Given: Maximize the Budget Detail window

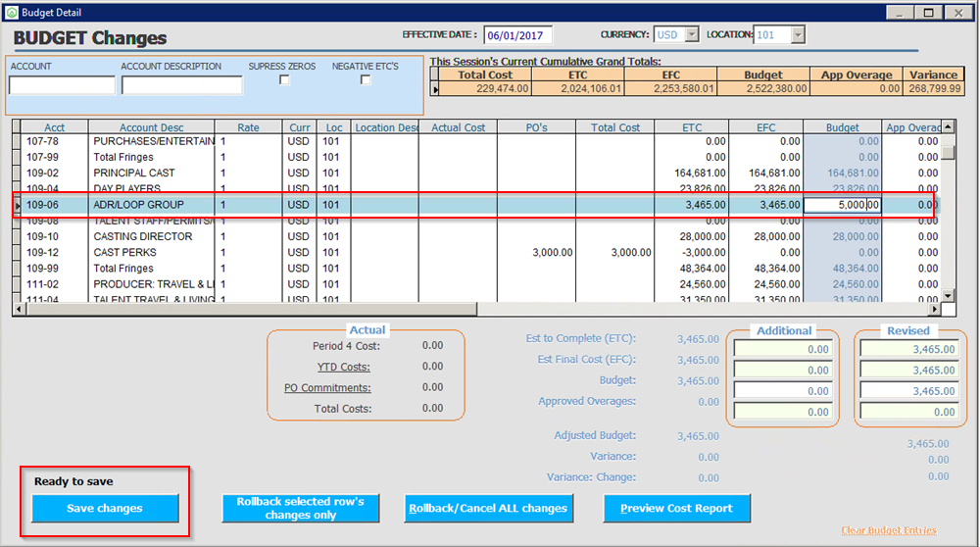Looking at the screenshot, I should pos(929,13).
